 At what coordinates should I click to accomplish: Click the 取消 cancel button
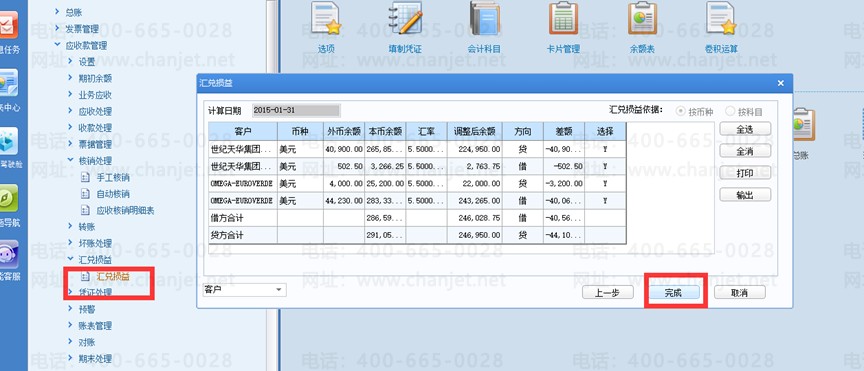point(740,293)
